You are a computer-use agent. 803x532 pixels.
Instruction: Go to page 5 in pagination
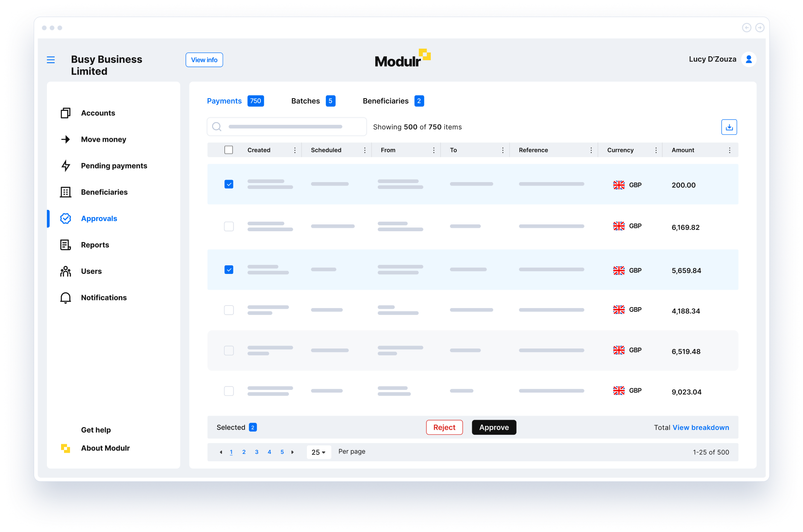pyautogui.click(x=282, y=452)
